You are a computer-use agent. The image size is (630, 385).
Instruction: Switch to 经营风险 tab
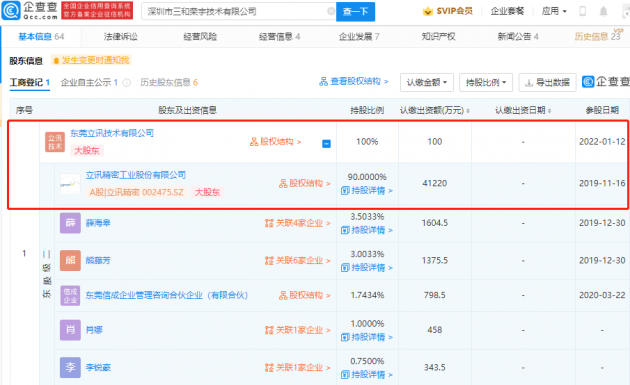pyautogui.click(x=200, y=37)
